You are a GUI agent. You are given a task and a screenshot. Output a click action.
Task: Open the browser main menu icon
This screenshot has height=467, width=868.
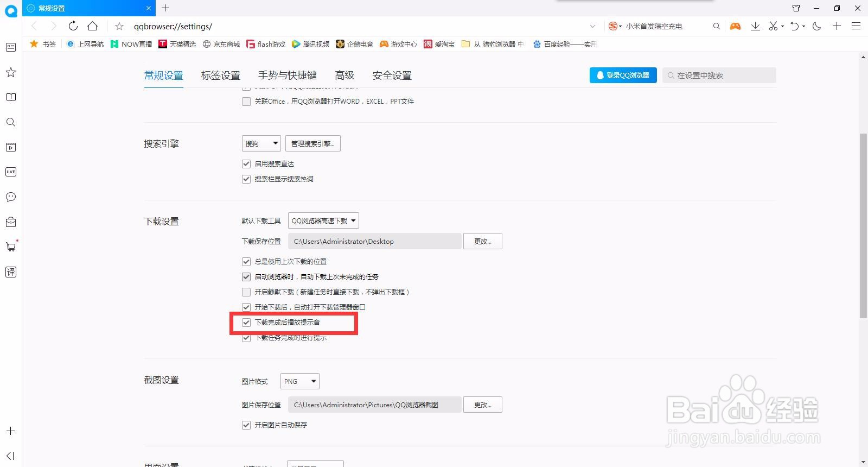(856, 26)
